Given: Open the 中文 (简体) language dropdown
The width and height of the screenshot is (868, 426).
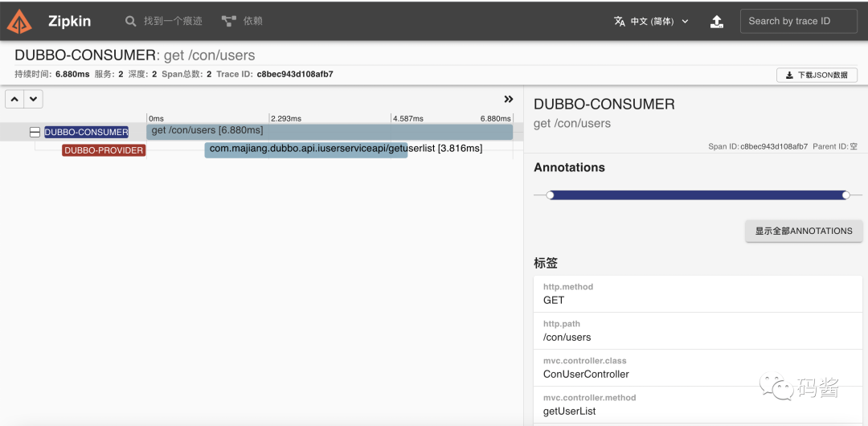Looking at the screenshot, I should pyautogui.click(x=651, y=21).
